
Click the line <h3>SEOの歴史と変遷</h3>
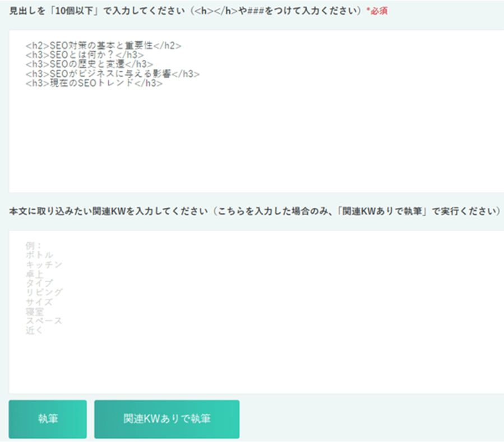pyautogui.click(x=89, y=64)
